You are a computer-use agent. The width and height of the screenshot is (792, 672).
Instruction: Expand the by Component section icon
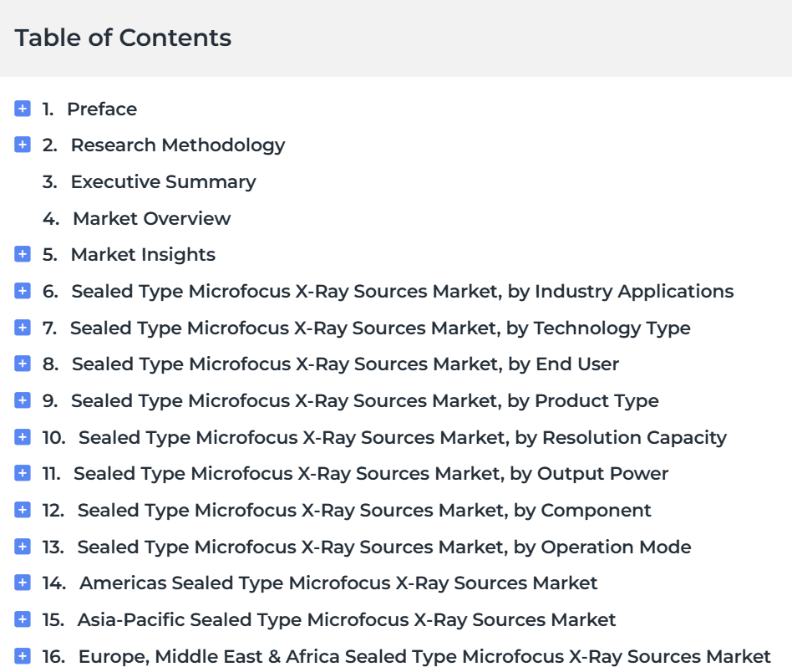(x=23, y=510)
